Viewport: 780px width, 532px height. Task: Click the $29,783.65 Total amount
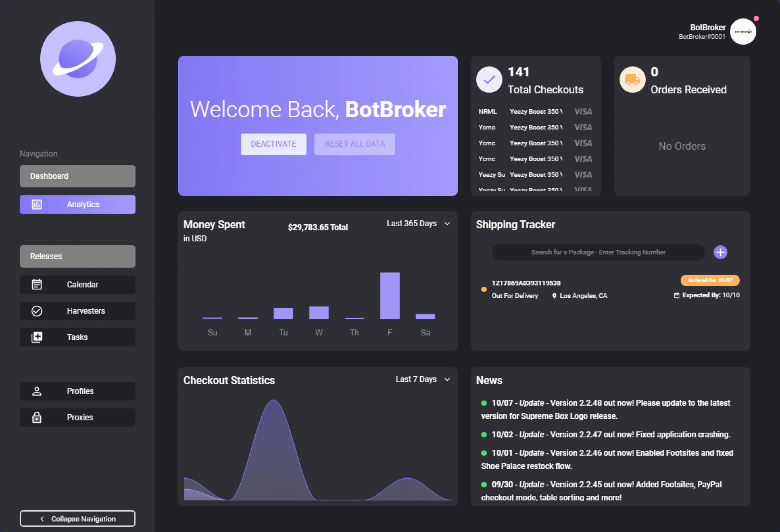pyautogui.click(x=318, y=227)
